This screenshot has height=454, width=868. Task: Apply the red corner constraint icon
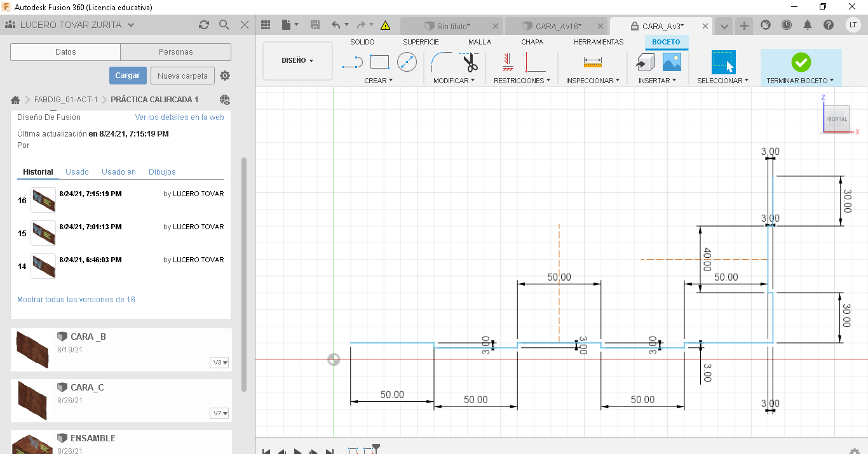pyautogui.click(x=535, y=62)
